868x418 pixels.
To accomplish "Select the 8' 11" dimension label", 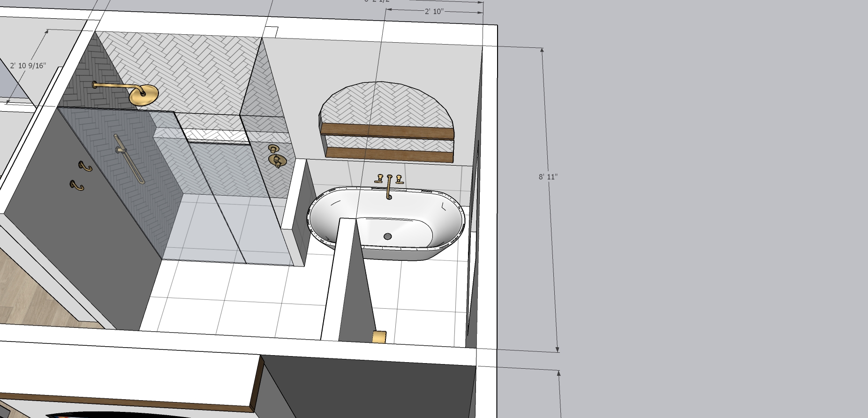I will [548, 177].
